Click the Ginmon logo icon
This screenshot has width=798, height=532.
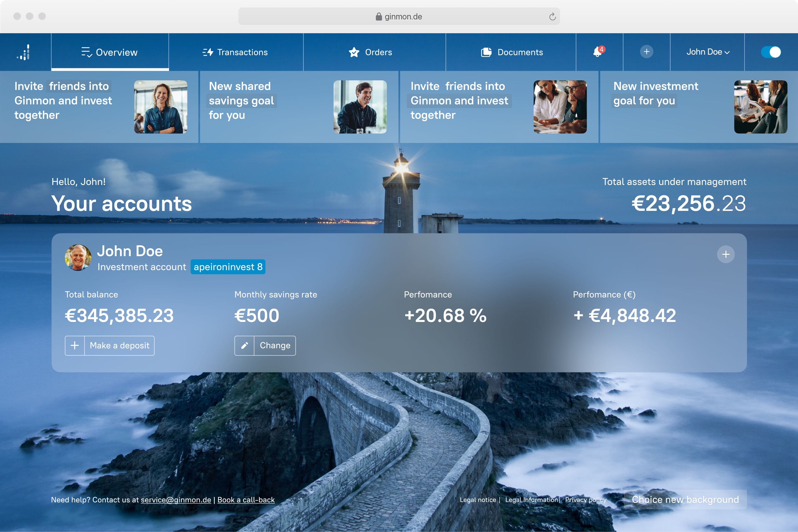click(23, 52)
